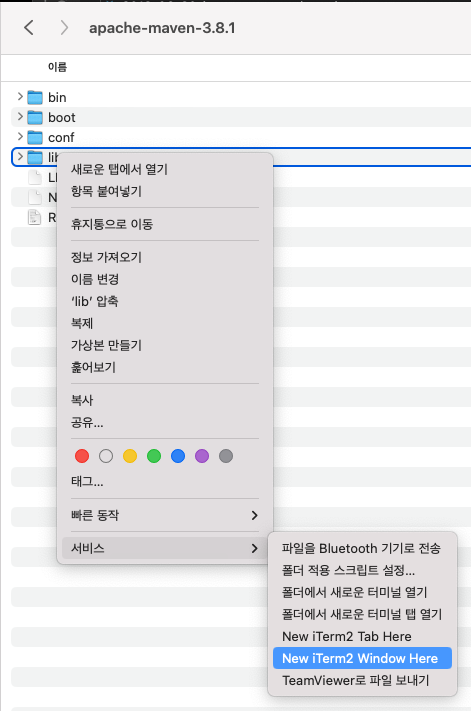The height and width of the screenshot is (711, 471).
Task: Go back with the left chevron button
Action: [29, 28]
